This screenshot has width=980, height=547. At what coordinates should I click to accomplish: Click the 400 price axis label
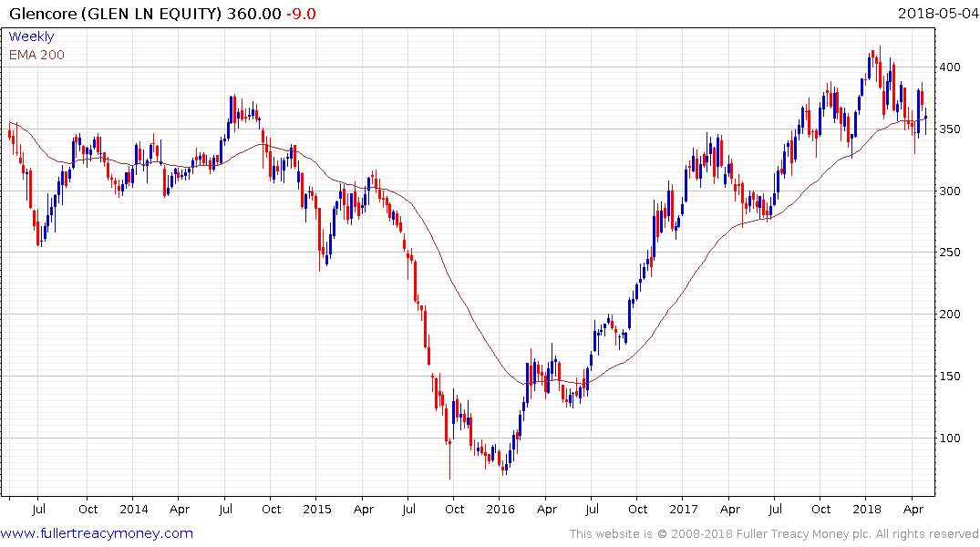click(x=950, y=67)
